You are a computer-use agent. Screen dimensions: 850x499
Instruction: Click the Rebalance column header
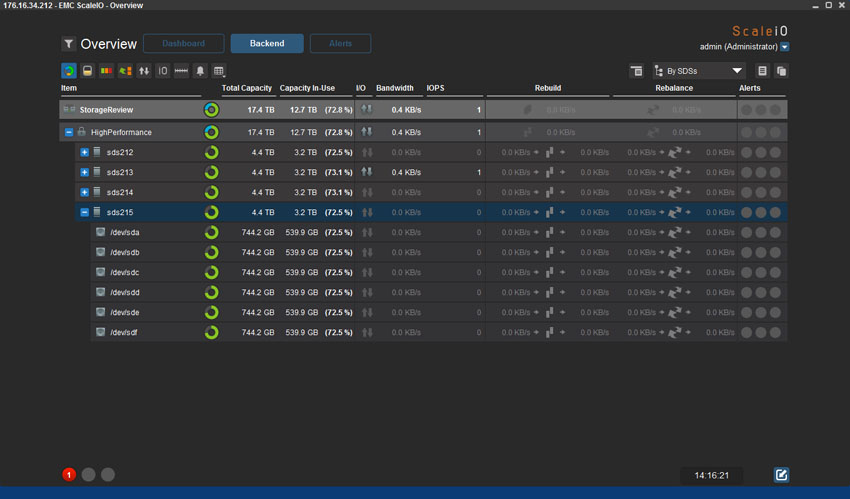pyautogui.click(x=674, y=88)
